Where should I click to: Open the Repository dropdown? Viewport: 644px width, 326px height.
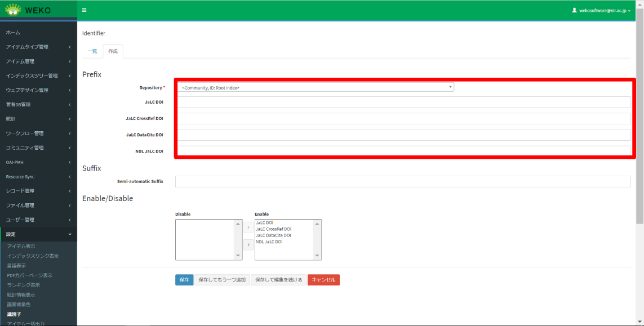[x=316, y=87]
